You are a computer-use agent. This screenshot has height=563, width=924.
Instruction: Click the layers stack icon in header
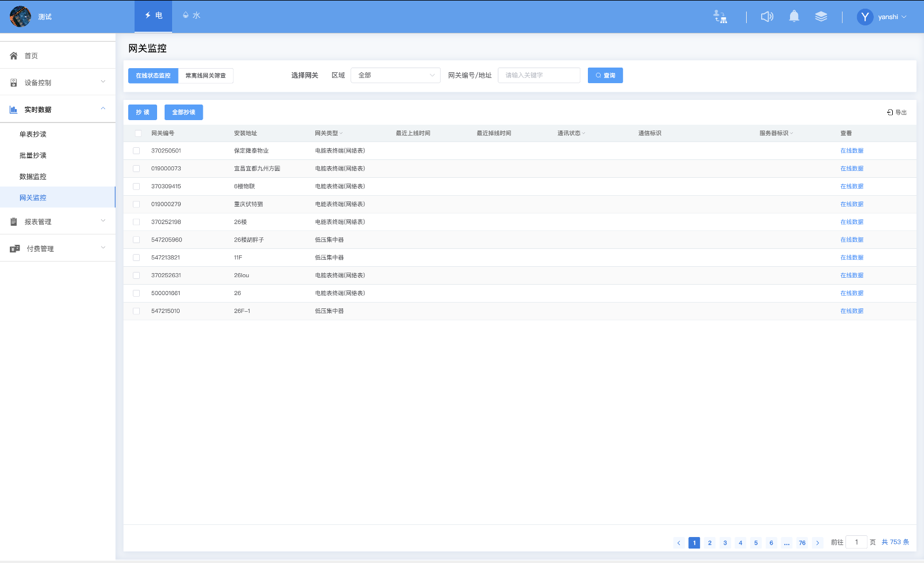[821, 17]
